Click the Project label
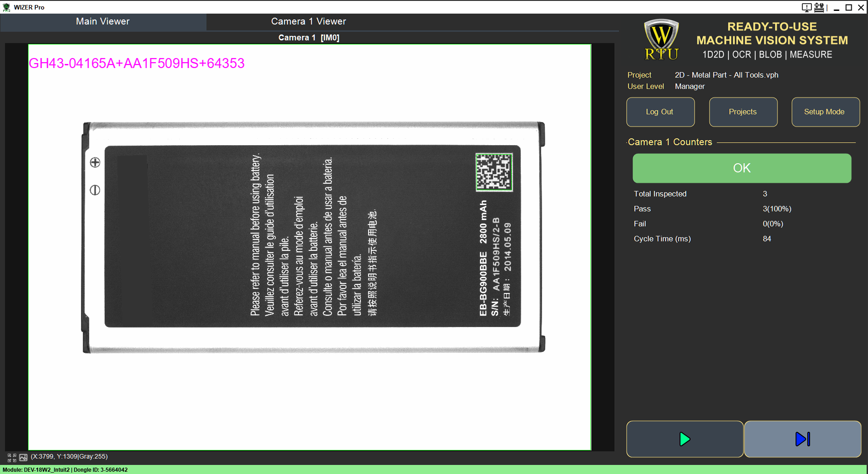This screenshot has width=868, height=474. pyautogui.click(x=639, y=75)
